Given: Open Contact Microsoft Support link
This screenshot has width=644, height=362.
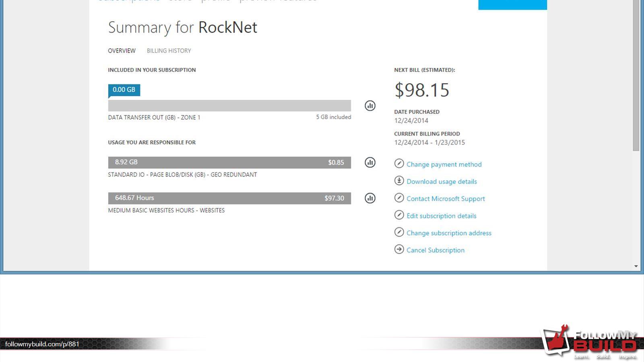Looking at the screenshot, I should pyautogui.click(x=446, y=199).
